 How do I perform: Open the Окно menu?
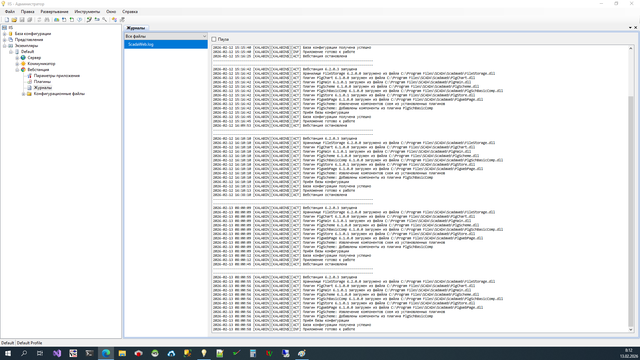tap(111, 12)
